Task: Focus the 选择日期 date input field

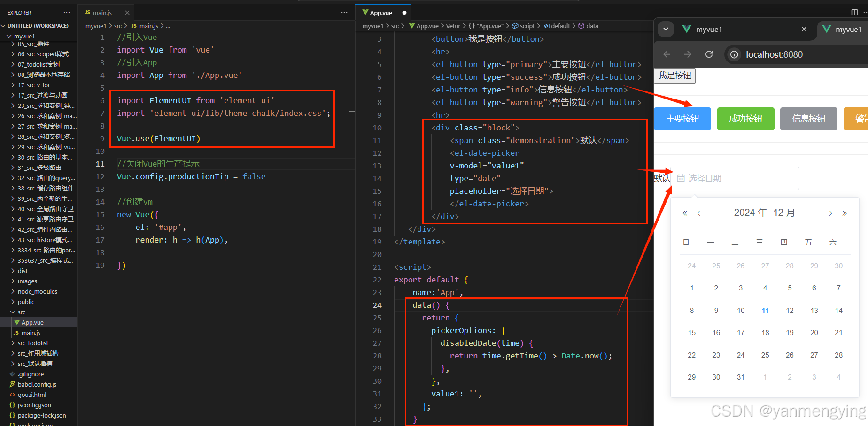Action: point(735,178)
